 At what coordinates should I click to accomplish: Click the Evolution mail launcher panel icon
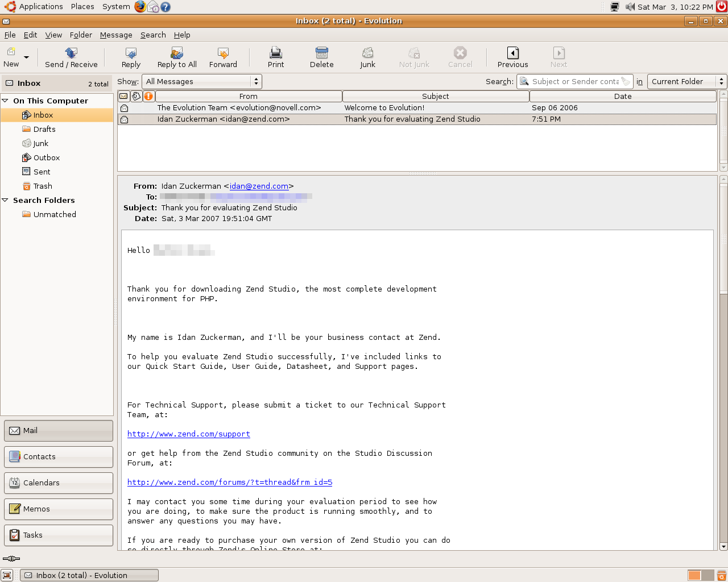click(153, 7)
